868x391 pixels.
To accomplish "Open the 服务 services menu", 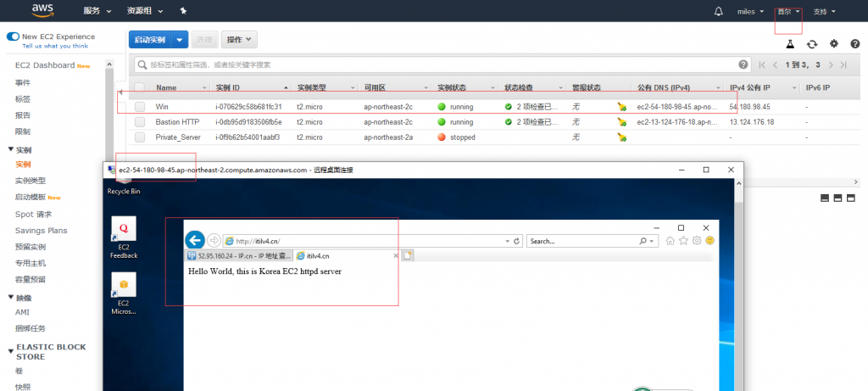I will [97, 11].
